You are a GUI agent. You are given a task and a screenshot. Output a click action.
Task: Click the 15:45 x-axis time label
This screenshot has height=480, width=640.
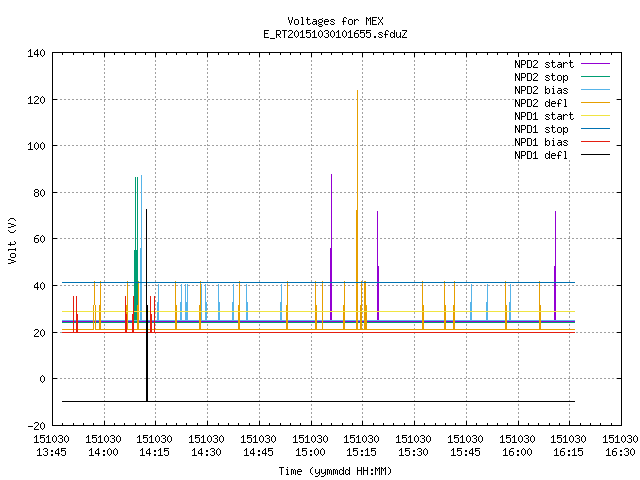click(x=465, y=452)
